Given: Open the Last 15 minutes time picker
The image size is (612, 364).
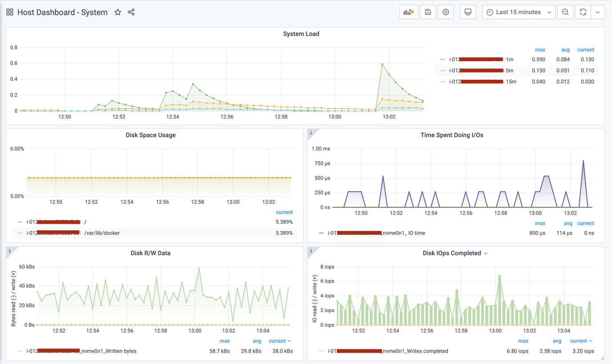Looking at the screenshot, I should (518, 12).
